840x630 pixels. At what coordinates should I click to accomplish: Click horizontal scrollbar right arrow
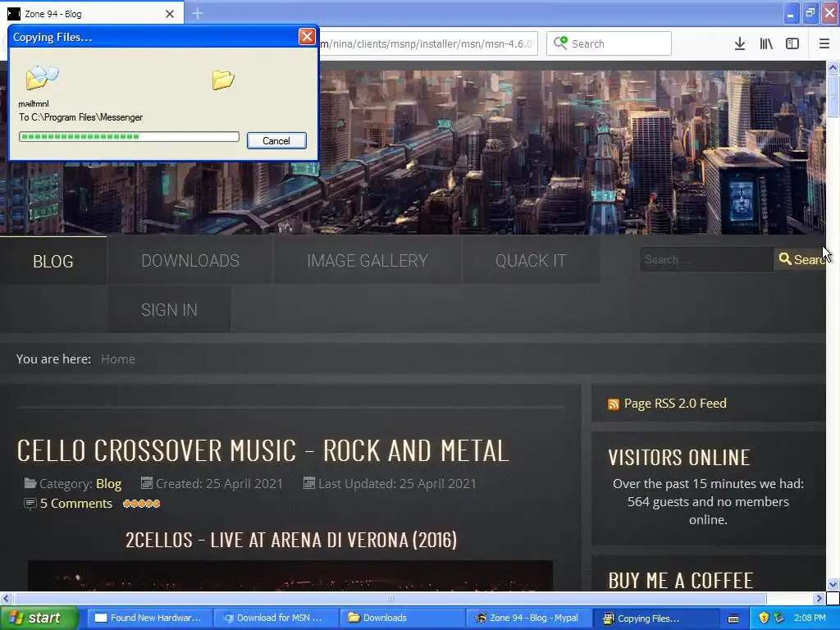click(x=819, y=598)
